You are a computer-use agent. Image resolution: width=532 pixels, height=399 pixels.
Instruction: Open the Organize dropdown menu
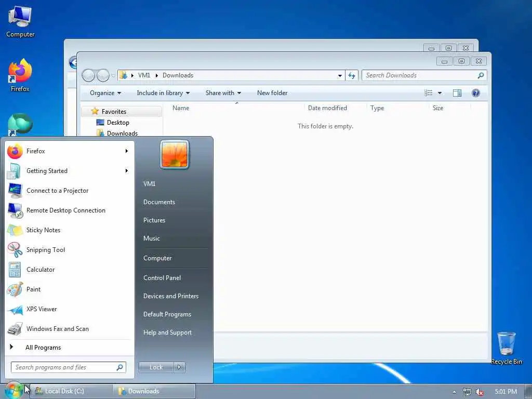105,93
